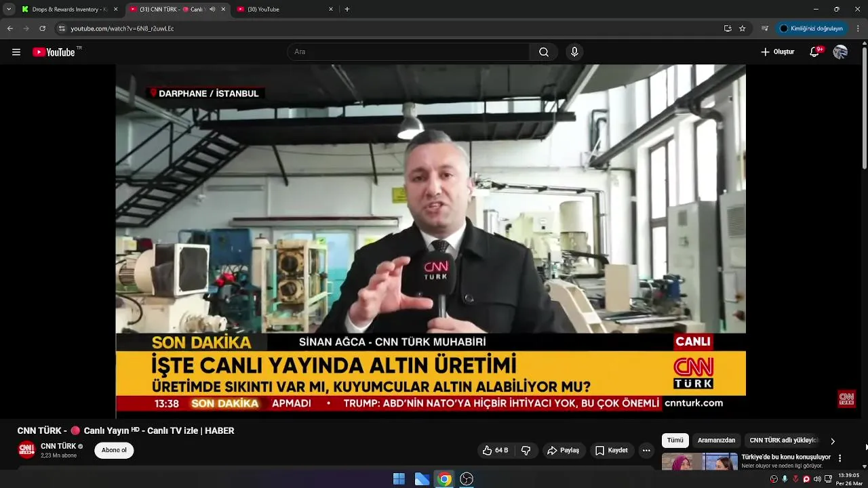The height and width of the screenshot is (488, 868).
Task: Open options for Türkiye'de bu konu konuşuluyor video
Action: click(x=840, y=458)
